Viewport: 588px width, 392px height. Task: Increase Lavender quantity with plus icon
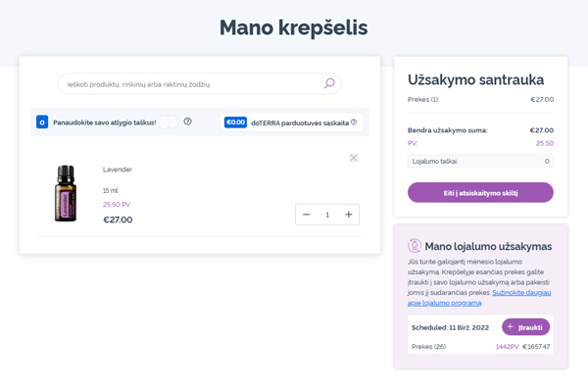[348, 215]
